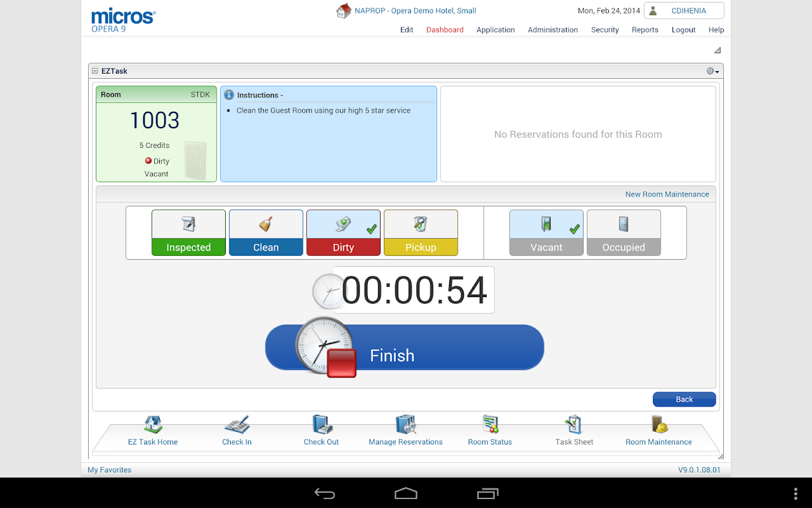Viewport: 812px width, 508px height.
Task: Collapse the EZTask panel
Action: pos(95,71)
